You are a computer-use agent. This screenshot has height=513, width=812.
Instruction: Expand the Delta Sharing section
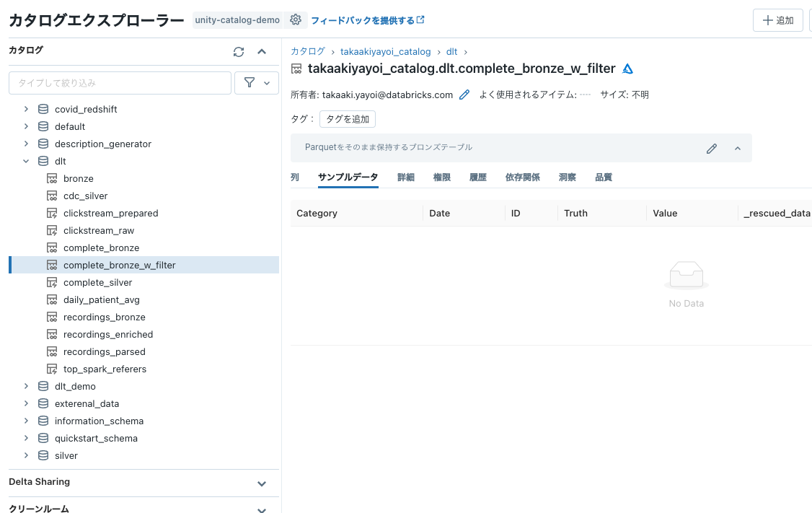(x=261, y=483)
